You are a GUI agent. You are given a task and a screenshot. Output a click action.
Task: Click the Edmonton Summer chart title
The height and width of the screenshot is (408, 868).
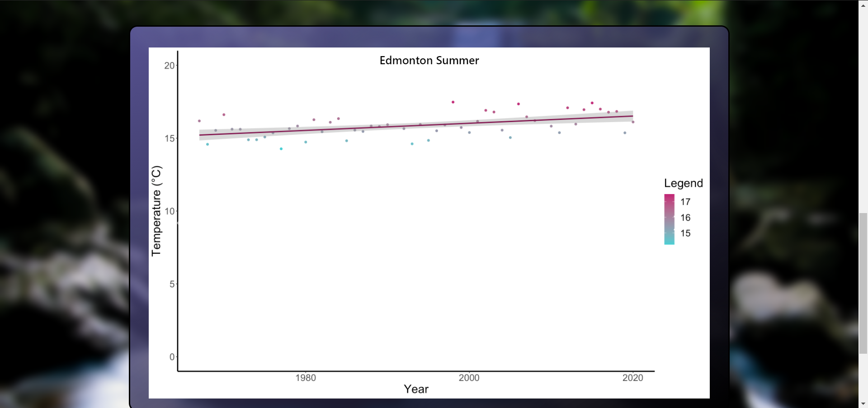pyautogui.click(x=429, y=61)
